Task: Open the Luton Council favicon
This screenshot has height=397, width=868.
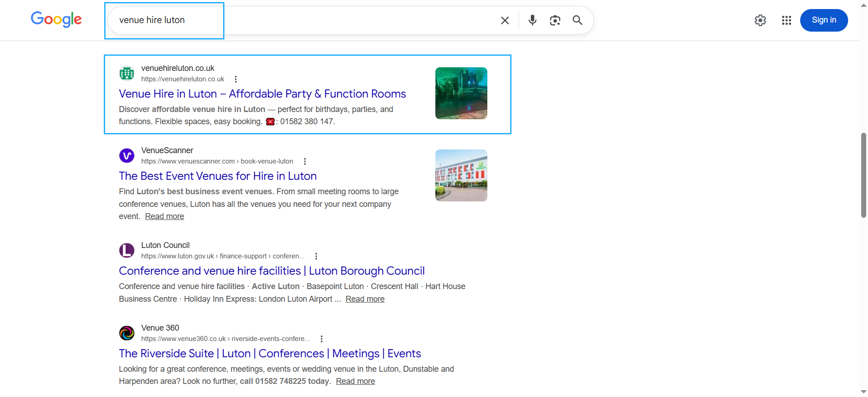Action: tap(127, 250)
